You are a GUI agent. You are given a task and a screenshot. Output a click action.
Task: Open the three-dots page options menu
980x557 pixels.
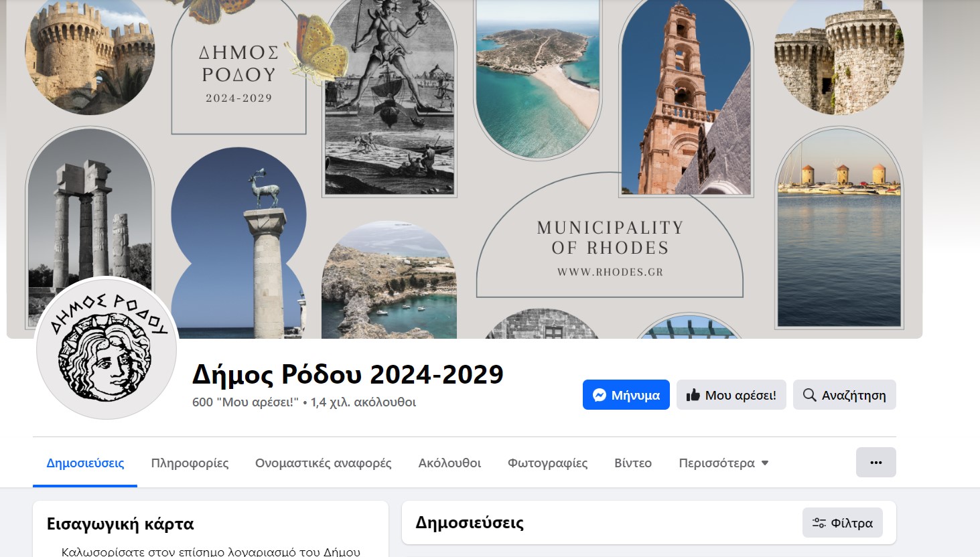[876, 462]
